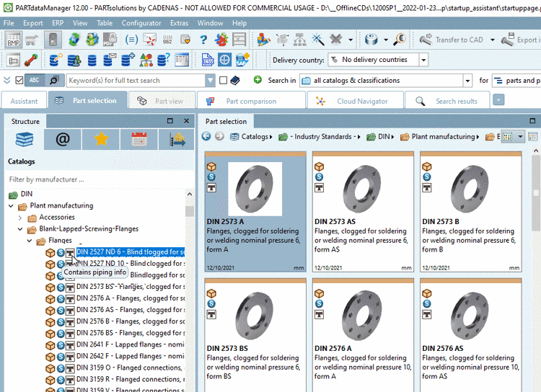Open the Configurator menu
The image size is (541, 392).
[x=141, y=23]
